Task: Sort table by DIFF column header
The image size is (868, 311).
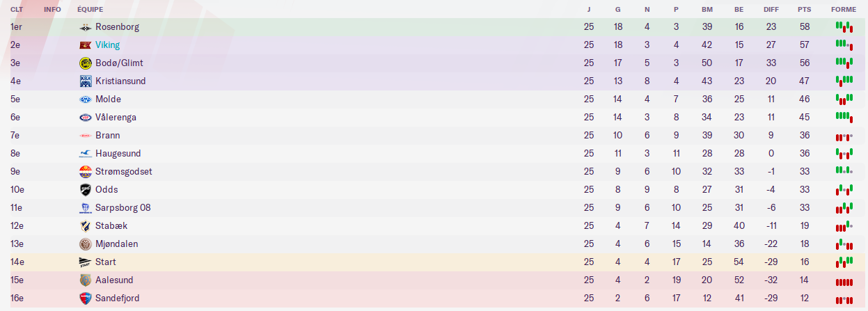Action: pyautogui.click(x=771, y=10)
